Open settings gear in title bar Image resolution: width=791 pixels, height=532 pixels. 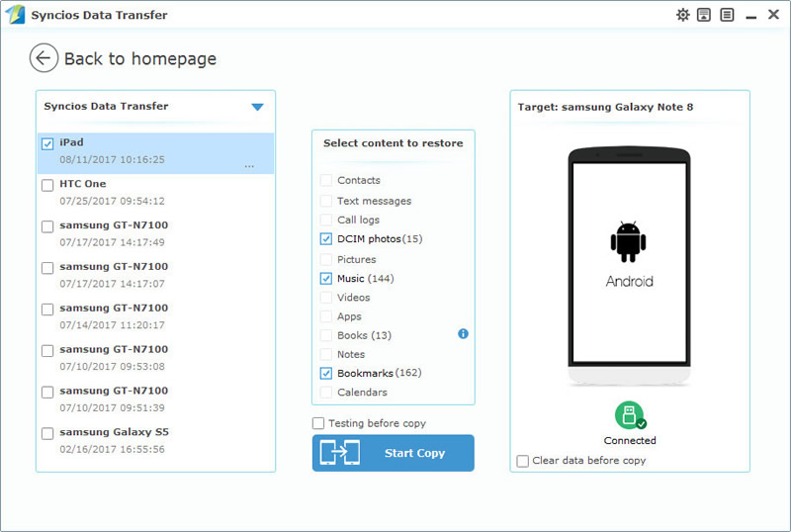coord(682,15)
